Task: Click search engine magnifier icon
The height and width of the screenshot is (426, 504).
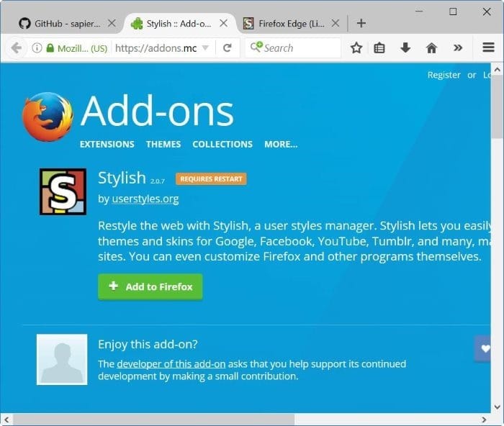Action: [256, 47]
